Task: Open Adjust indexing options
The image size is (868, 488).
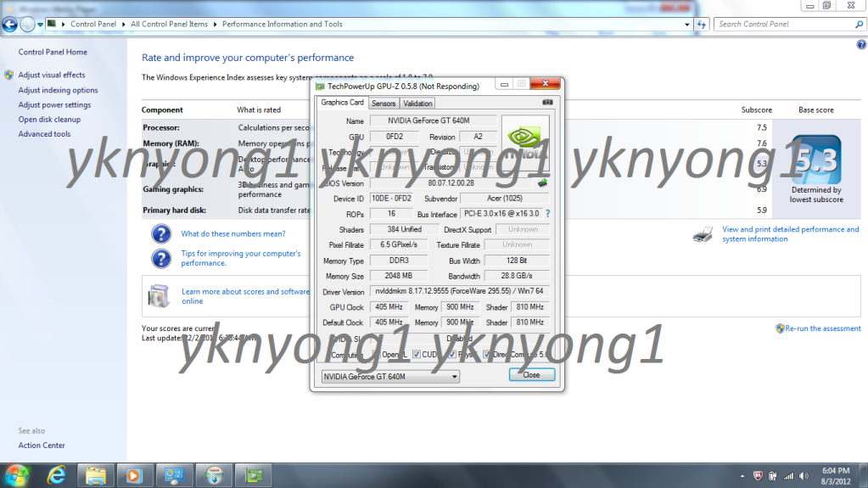Action: pyautogui.click(x=59, y=90)
